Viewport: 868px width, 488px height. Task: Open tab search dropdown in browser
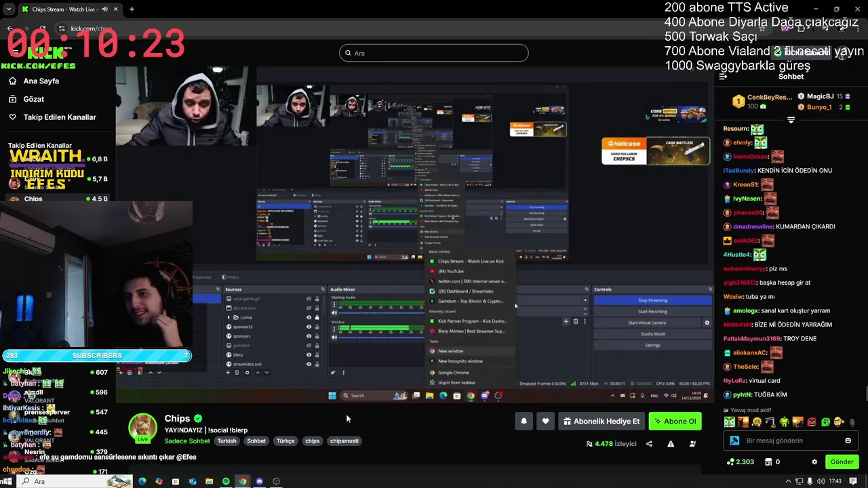point(9,9)
